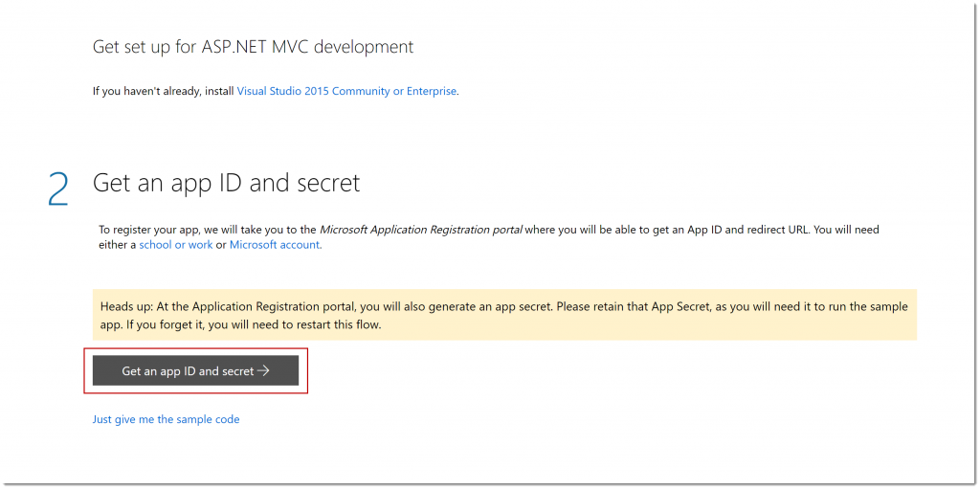Click the large step number 2
This screenshot has height=489, width=980.
tap(58, 189)
